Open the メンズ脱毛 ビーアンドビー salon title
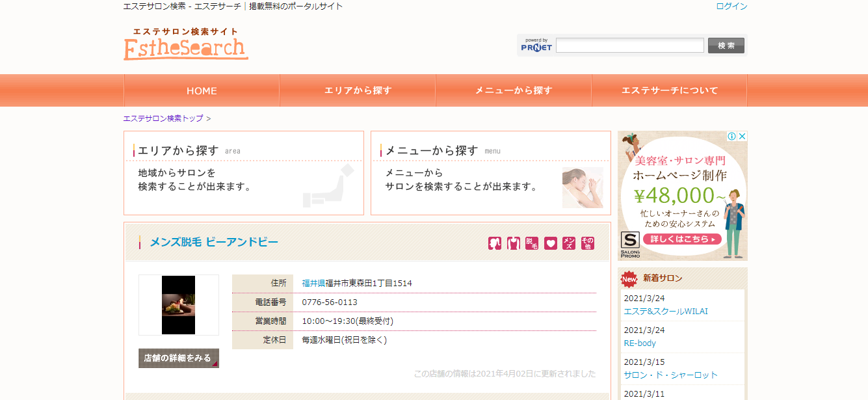Screen dimensions: 868x400 [214, 242]
